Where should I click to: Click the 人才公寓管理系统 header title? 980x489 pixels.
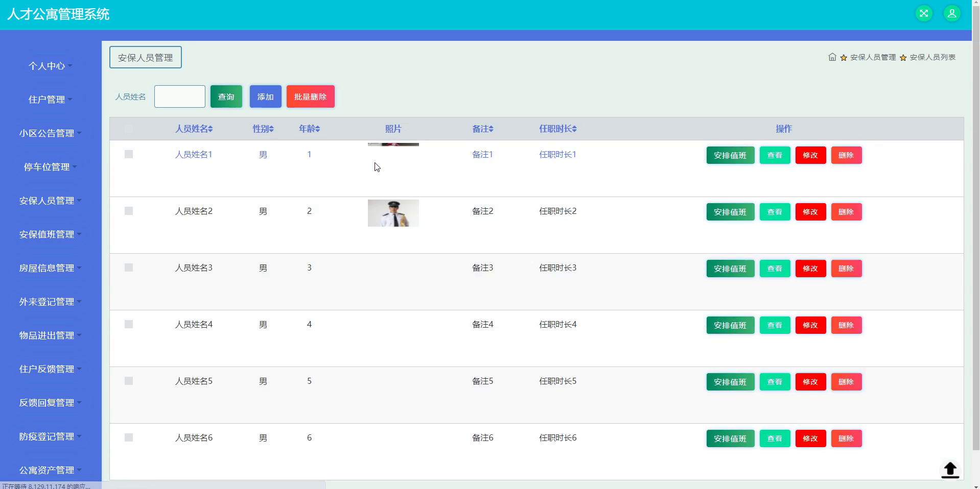58,14
